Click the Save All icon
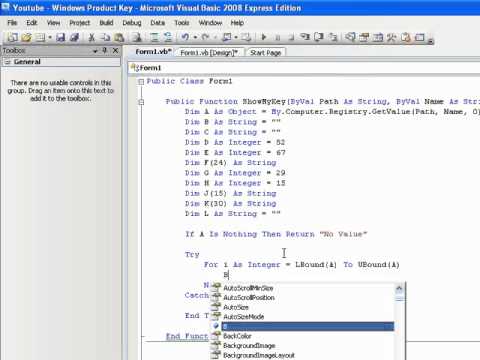This screenshot has height=360, width=480. click(74, 37)
